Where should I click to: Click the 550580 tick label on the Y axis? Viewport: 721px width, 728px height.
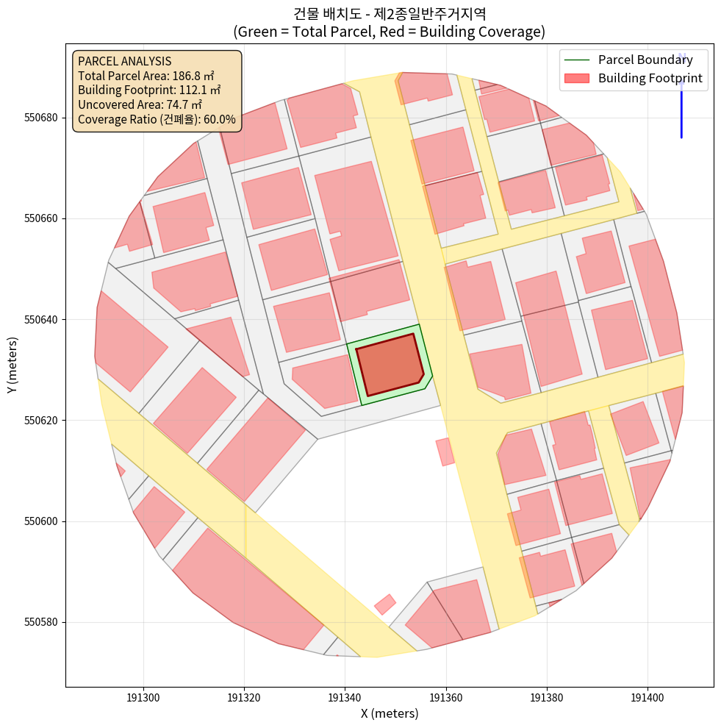[43, 622]
